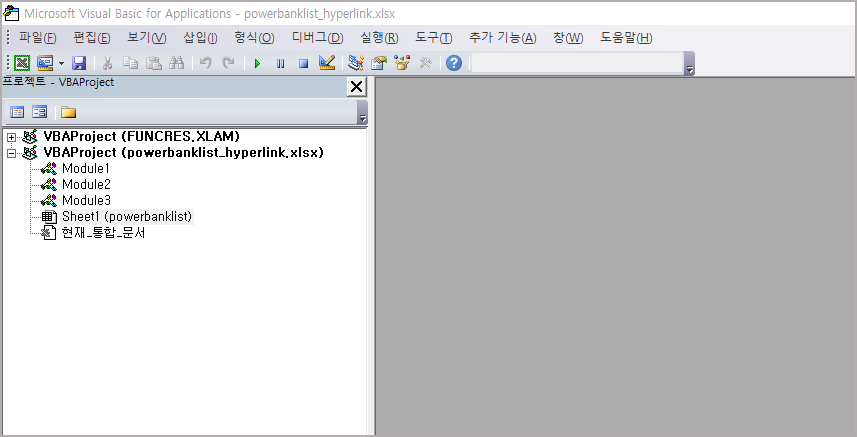This screenshot has width=857, height=437.
Task: Click the Module1 module icon
Action: point(49,168)
